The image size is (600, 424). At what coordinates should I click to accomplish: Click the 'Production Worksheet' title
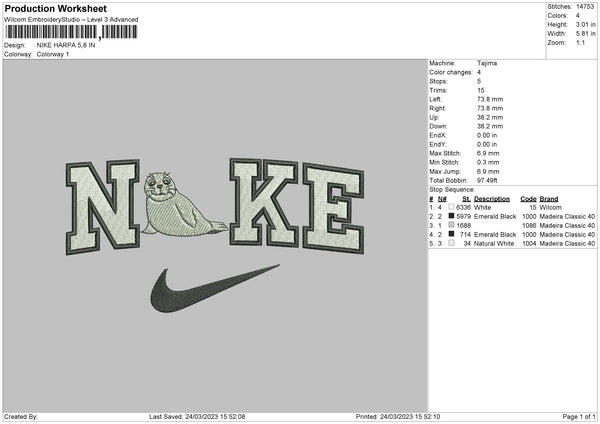point(55,8)
